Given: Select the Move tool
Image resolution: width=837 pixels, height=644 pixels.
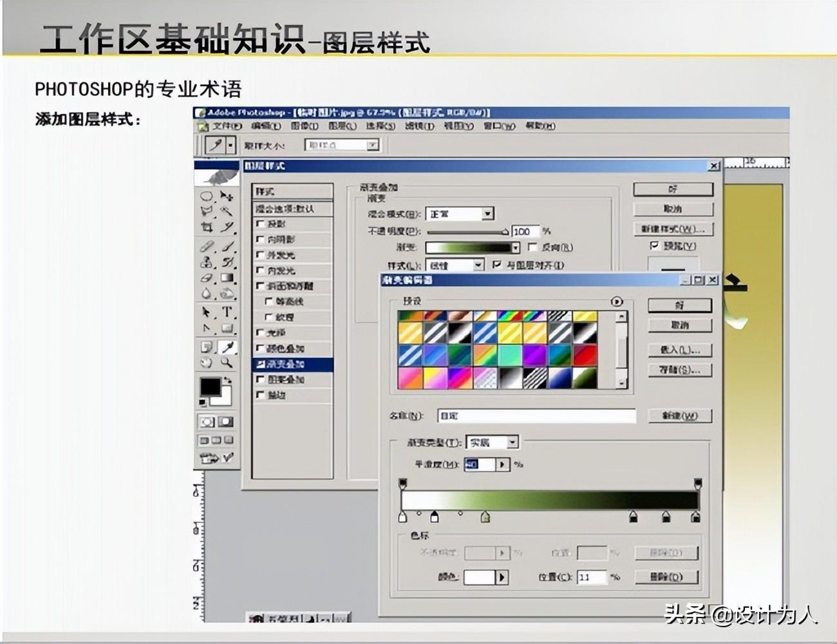Looking at the screenshot, I should (x=227, y=196).
